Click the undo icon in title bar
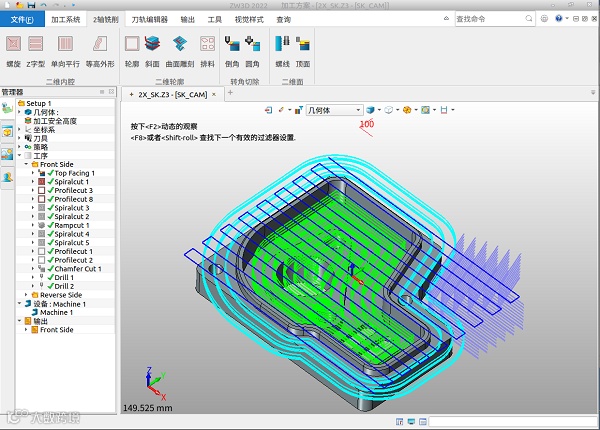600x430 pixels. (44, 5)
